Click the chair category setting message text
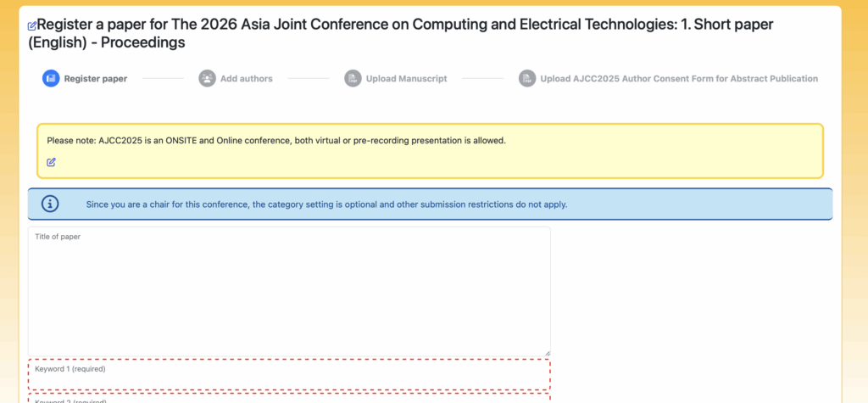This screenshot has height=403, width=868. coord(326,204)
